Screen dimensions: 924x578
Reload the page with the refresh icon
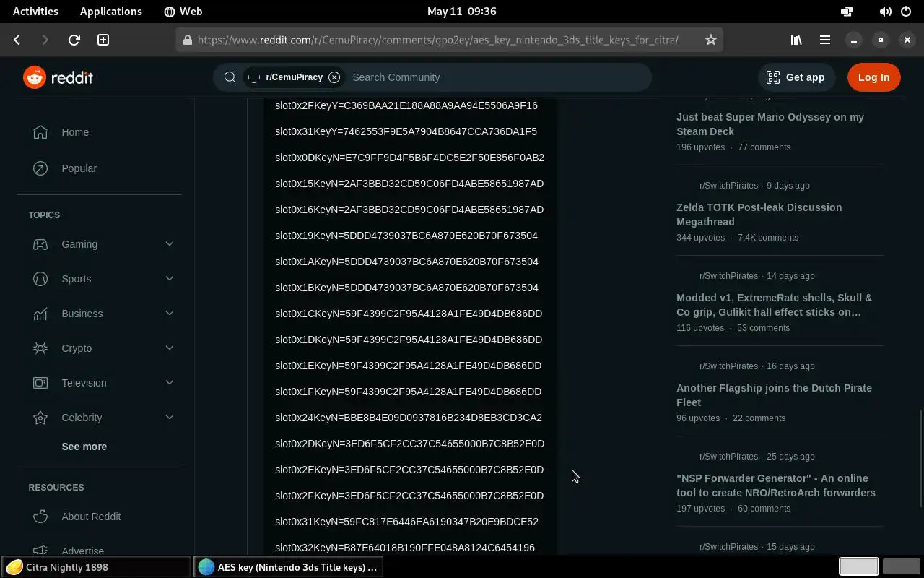74,40
